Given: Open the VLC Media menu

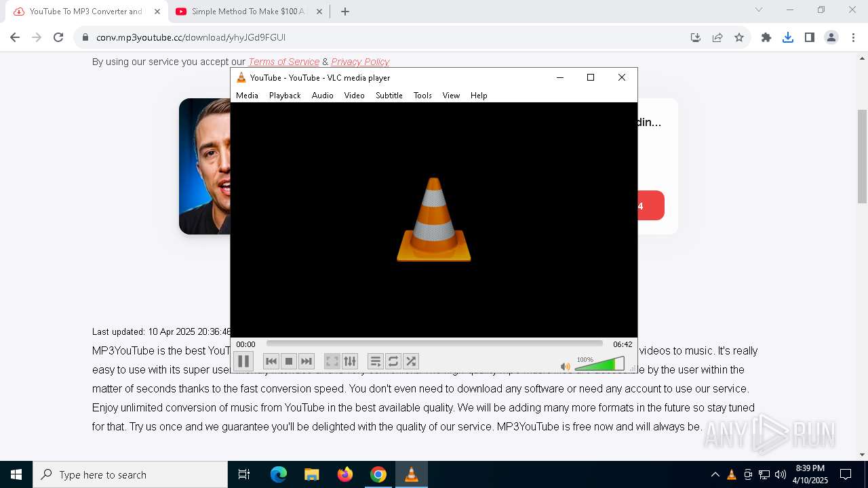Looking at the screenshot, I should coord(247,96).
